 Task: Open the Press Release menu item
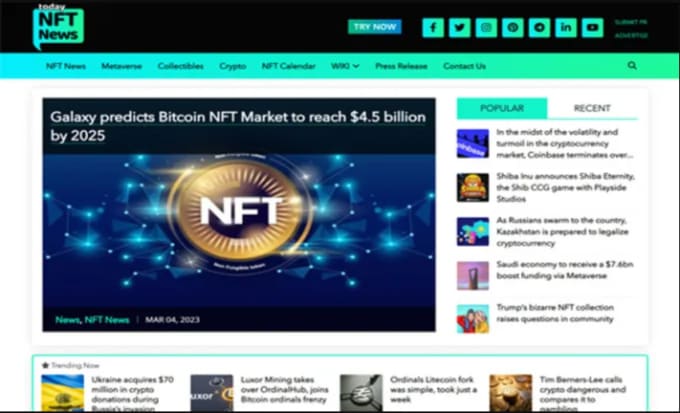(x=401, y=66)
